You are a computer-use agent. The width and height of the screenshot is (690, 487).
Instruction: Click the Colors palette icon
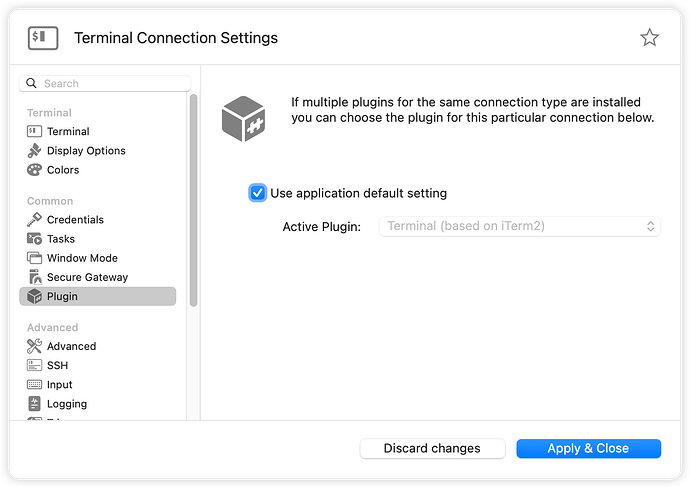point(34,170)
